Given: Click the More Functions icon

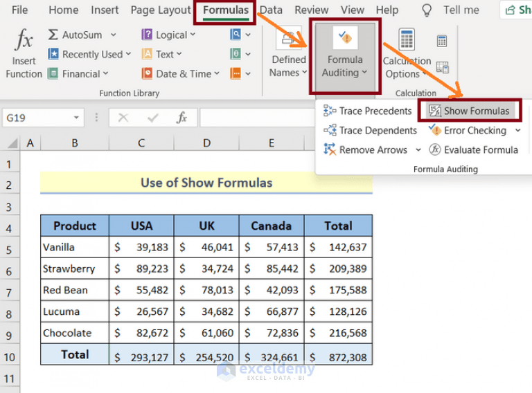Looking at the screenshot, I should pos(236,73).
